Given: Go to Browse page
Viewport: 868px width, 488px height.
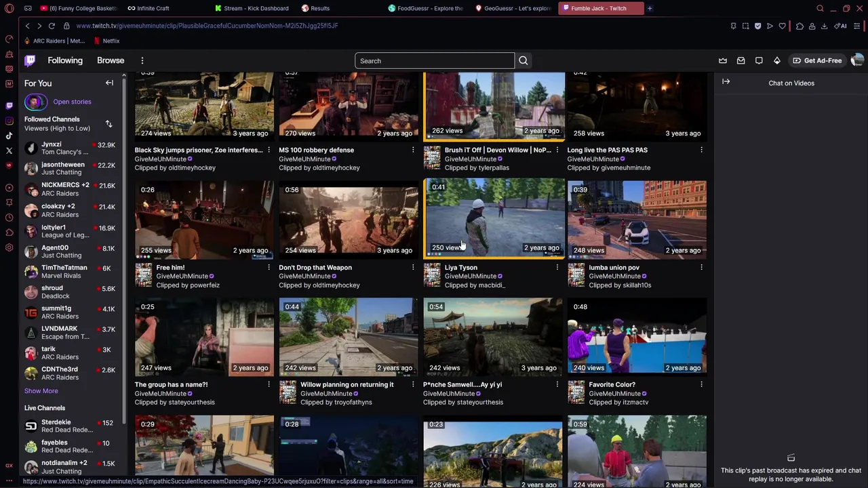Looking at the screenshot, I should 111,60.
